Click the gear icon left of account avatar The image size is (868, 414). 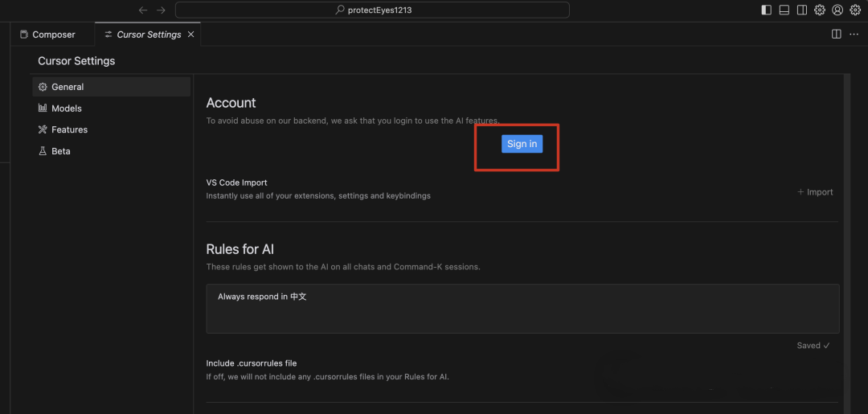[x=820, y=10]
